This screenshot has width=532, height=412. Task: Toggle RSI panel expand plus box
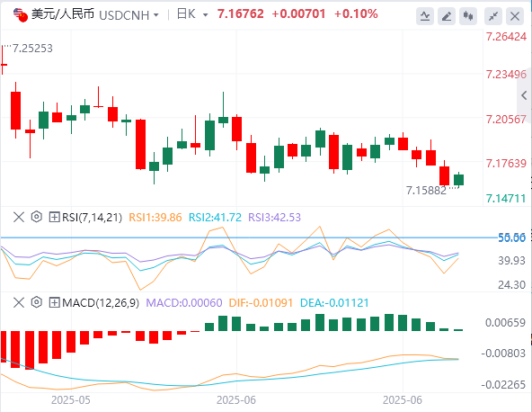(54, 217)
